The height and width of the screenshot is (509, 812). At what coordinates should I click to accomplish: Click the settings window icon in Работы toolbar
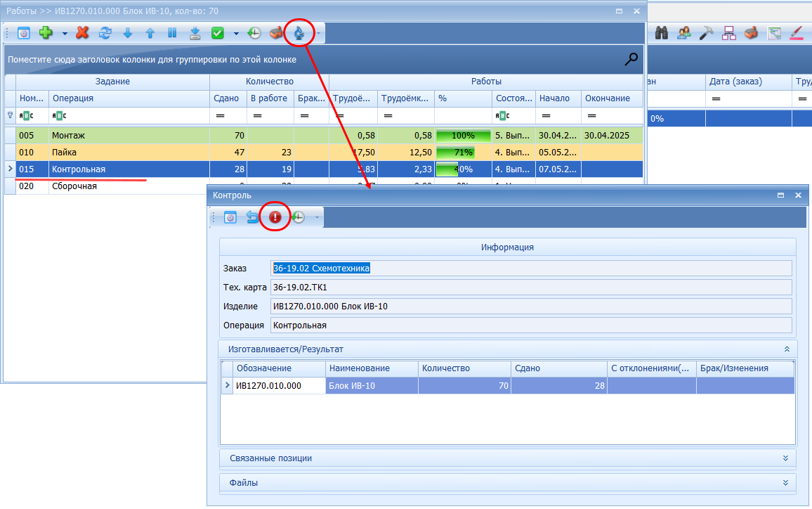tap(24, 33)
